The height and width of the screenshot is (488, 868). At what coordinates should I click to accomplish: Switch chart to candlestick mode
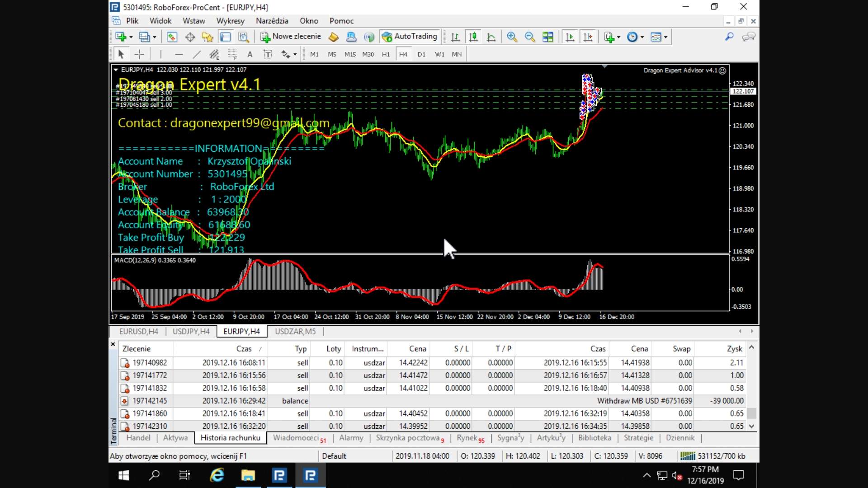tap(473, 37)
